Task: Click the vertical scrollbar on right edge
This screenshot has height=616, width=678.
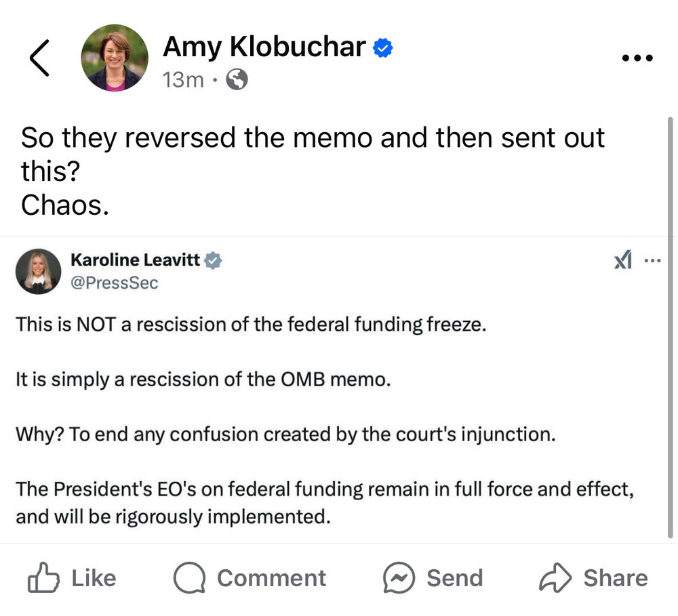Action: (670, 325)
